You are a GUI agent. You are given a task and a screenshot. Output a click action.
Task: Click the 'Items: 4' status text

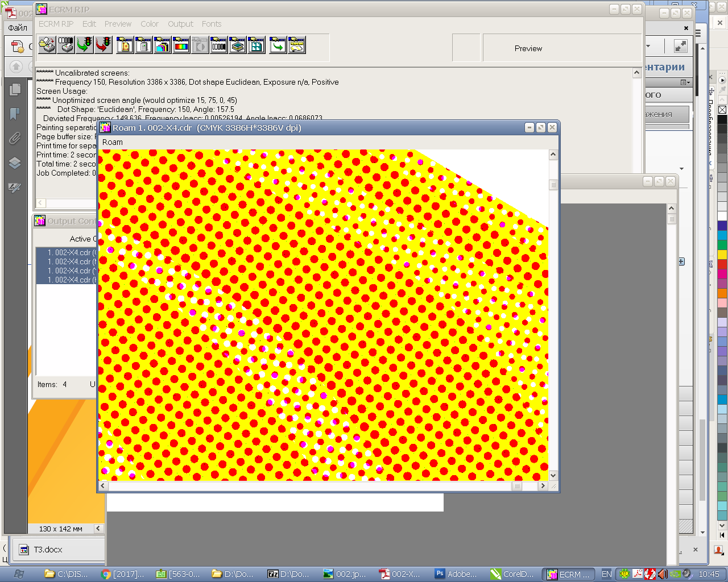tap(52, 385)
